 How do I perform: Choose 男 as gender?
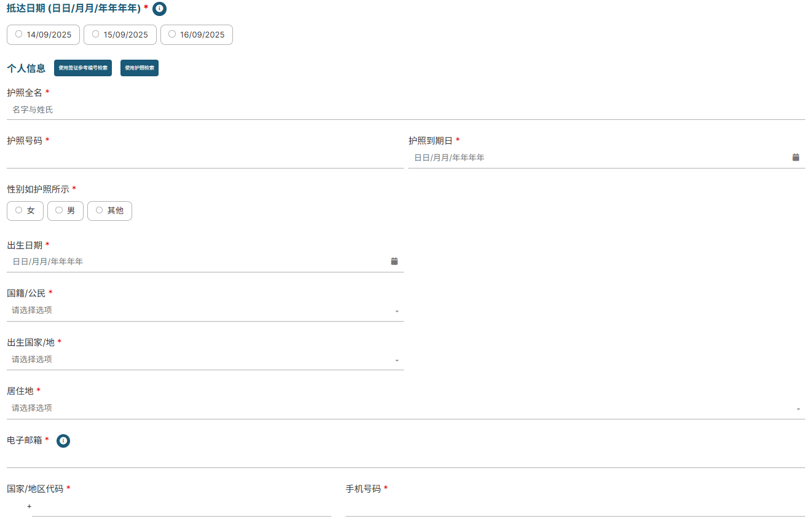coord(65,211)
